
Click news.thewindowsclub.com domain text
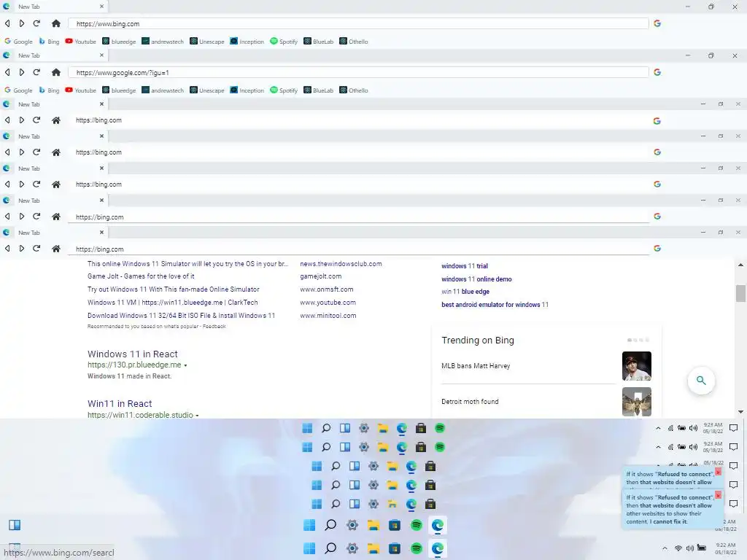click(x=341, y=264)
